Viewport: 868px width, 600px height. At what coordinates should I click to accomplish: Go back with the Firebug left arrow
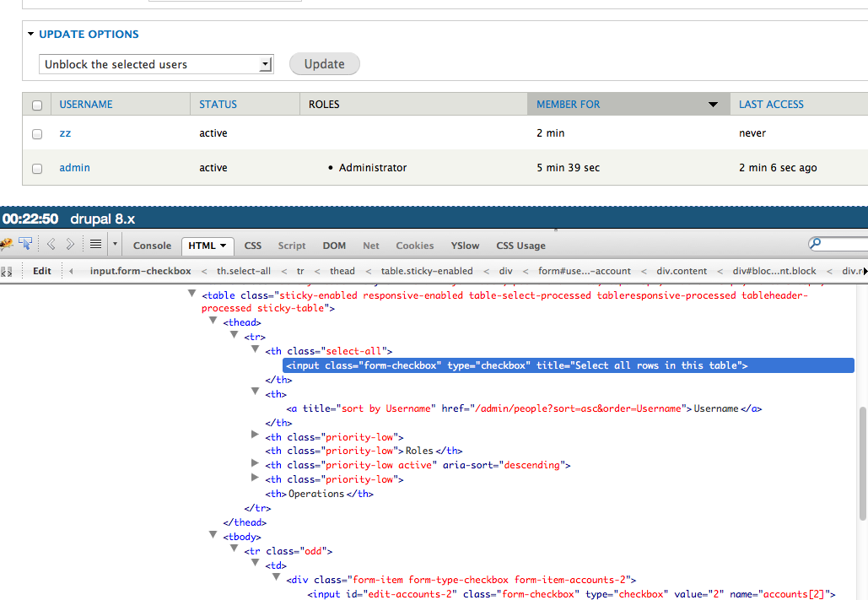pyautogui.click(x=51, y=244)
